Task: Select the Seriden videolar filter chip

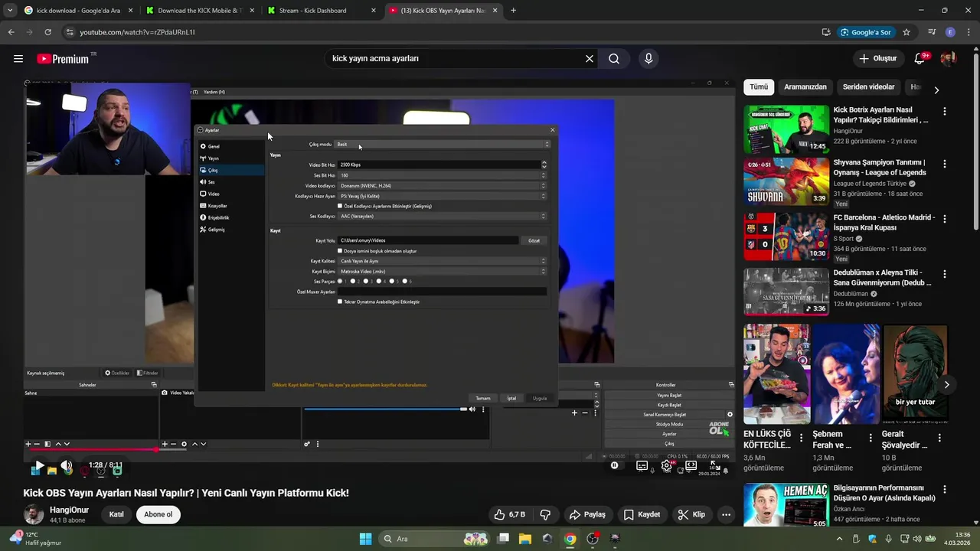Action: pyautogui.click(x=869, y=87)
